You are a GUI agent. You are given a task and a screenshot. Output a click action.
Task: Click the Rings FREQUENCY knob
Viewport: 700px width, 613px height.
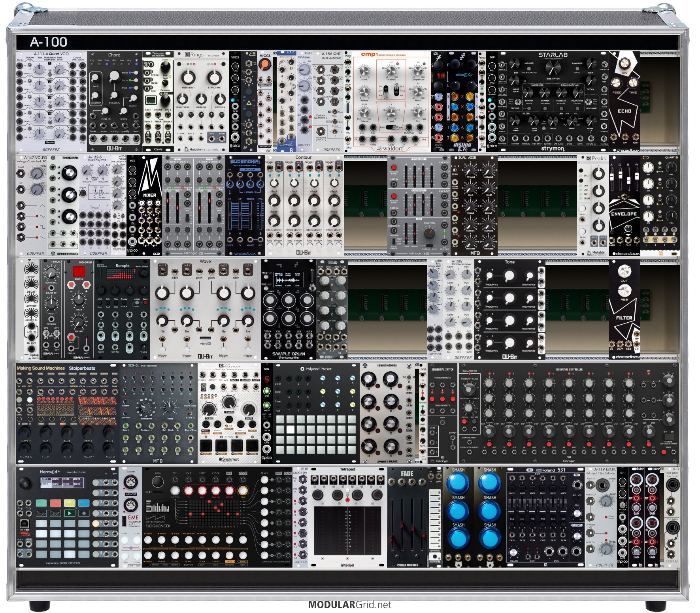(188, 77)
